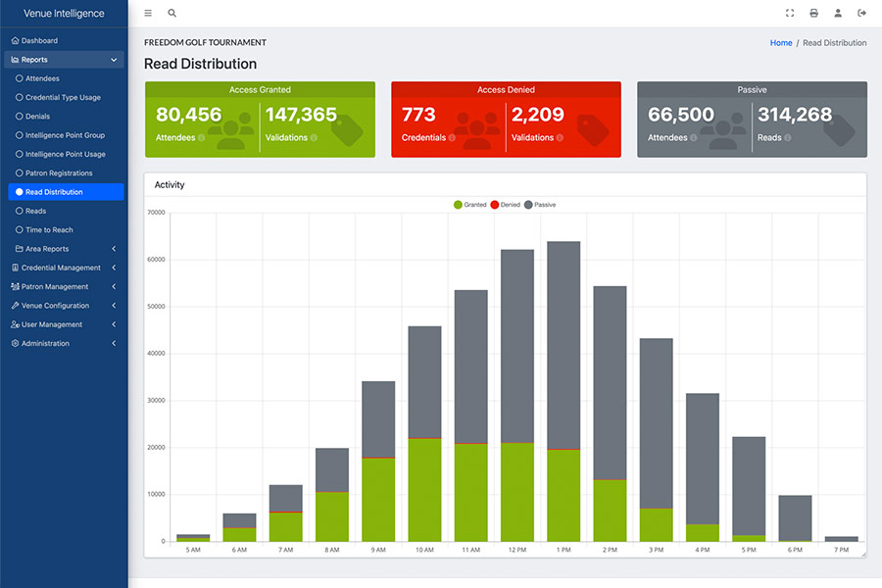
Task: Click info icon beside Access Granted Attendees
Action: 201,138
